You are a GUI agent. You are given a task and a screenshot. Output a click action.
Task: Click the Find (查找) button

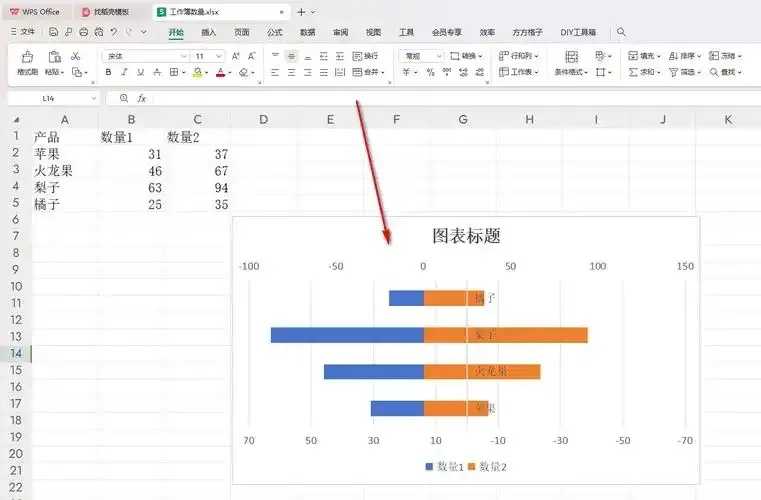[725, 72]
